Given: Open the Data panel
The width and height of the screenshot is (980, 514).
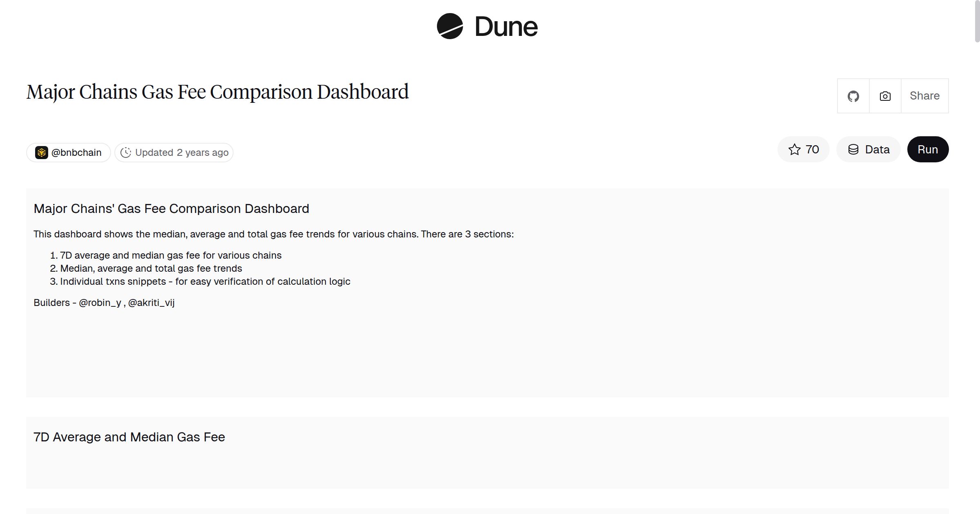Looking at the screenshot, I should tap(869, 149).
